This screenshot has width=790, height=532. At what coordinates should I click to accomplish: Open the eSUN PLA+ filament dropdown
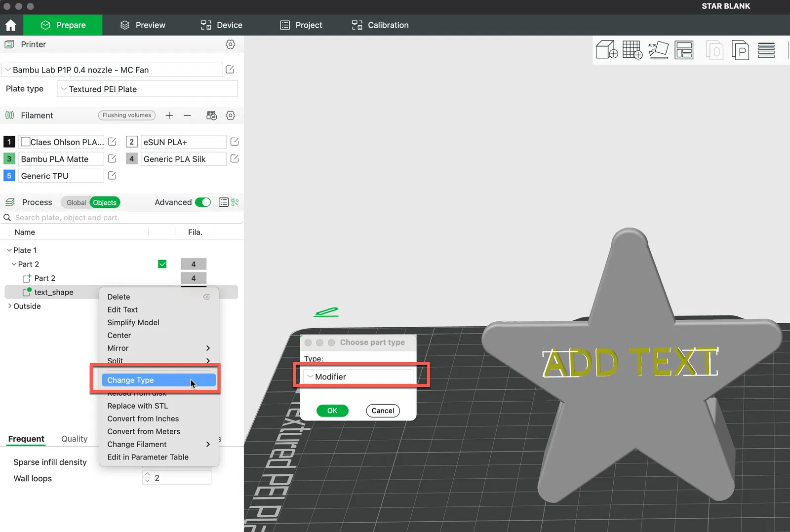click(x=183, y=142)
